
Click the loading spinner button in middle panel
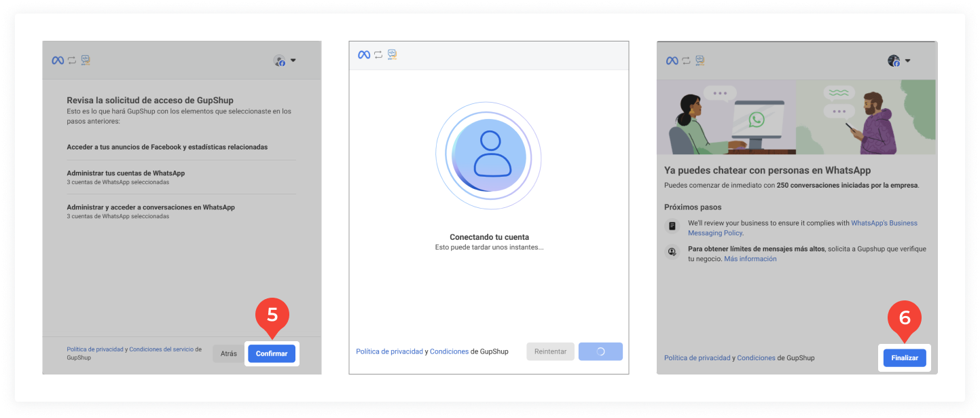tap(600, 351)
